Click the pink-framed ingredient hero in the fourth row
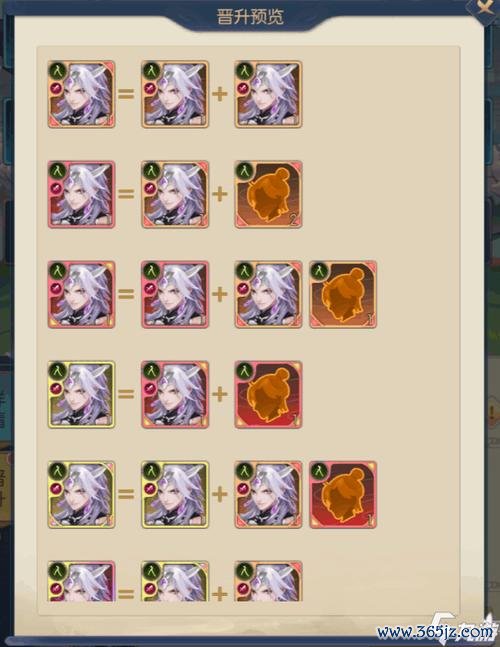The width and height of the screenshot is (500, 647). point(175,394)
